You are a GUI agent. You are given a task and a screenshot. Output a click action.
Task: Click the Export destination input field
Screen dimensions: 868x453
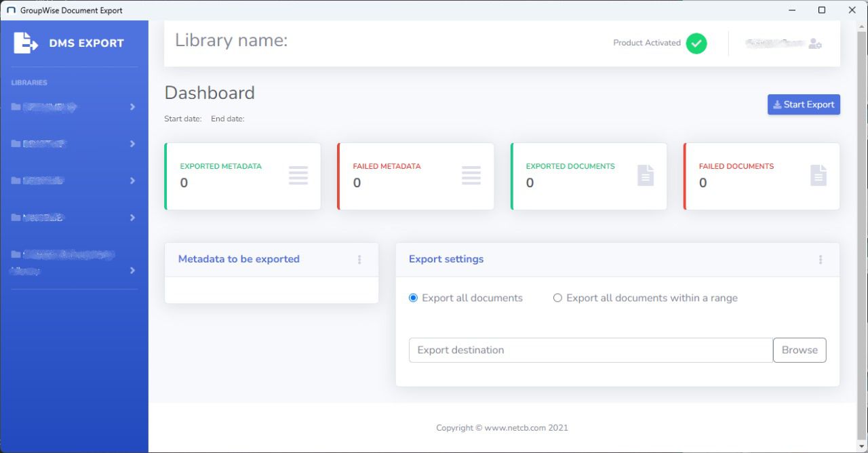coord(590,350)
